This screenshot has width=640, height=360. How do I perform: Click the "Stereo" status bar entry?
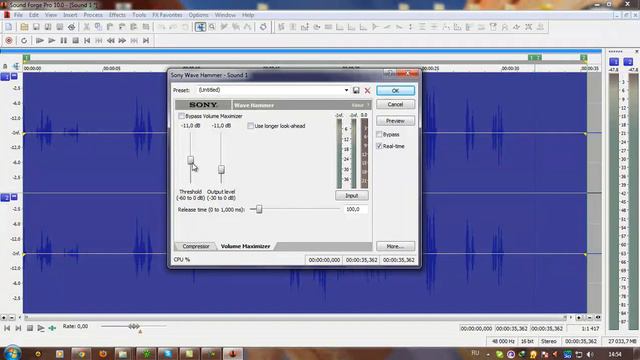pos(549,341)
